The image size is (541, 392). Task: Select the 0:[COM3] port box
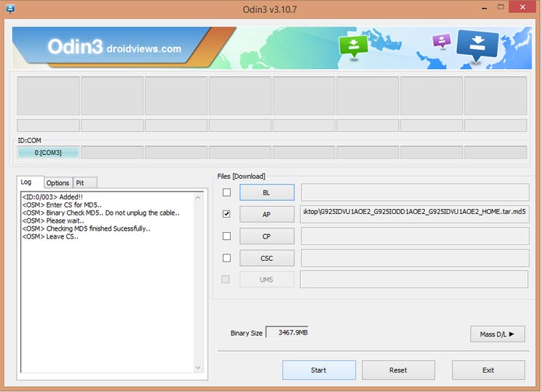pos(48,152)
